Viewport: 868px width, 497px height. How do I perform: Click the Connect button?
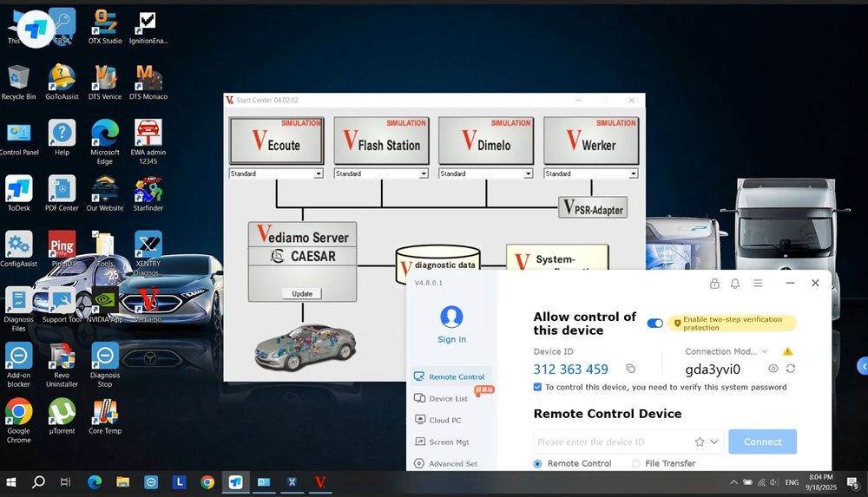[x=762, y=441]
